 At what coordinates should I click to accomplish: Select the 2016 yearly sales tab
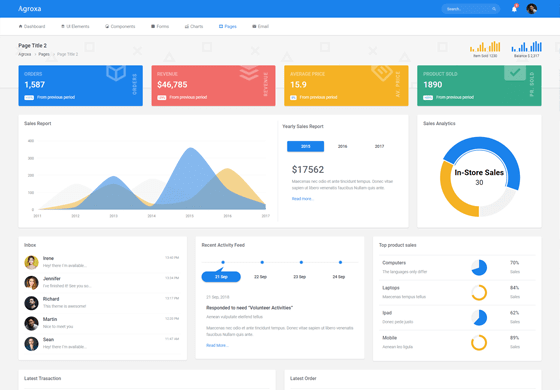click(342, 146)
